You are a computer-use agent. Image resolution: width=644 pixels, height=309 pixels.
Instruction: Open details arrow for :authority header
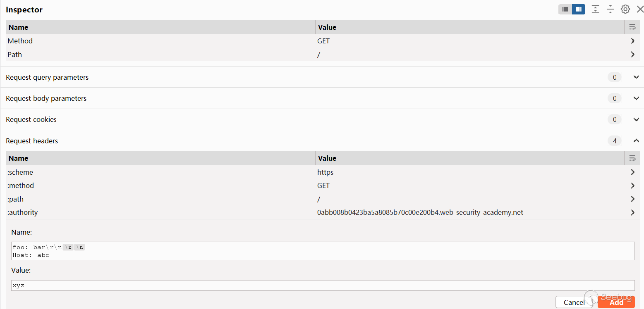click(632, 212)
